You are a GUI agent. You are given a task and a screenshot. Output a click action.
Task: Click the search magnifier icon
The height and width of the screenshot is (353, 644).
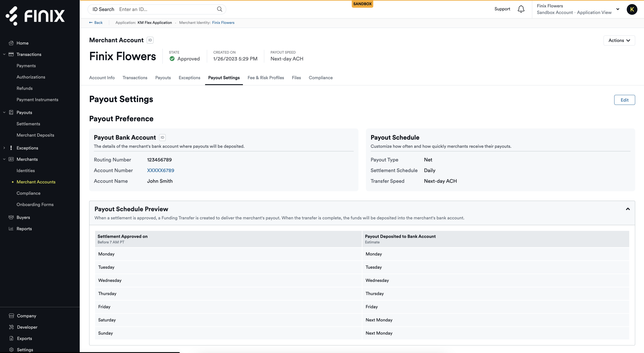pos(220,9)
